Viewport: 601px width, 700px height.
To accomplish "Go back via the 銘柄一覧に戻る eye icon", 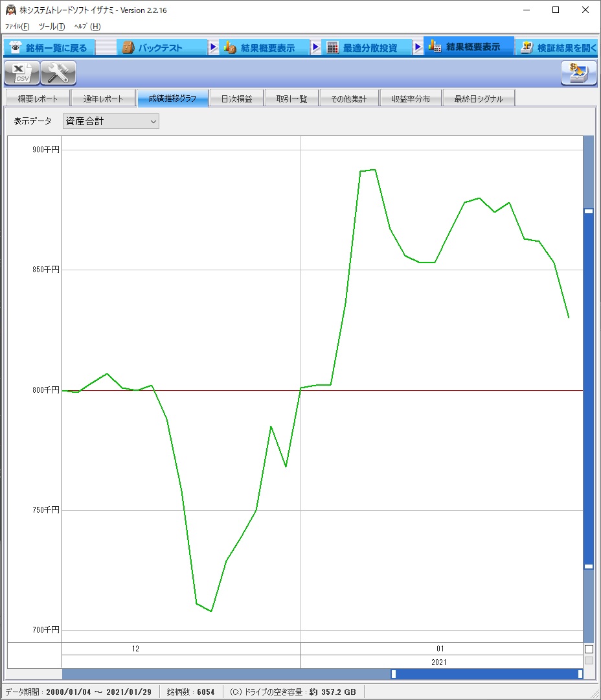I will (16, 48).
